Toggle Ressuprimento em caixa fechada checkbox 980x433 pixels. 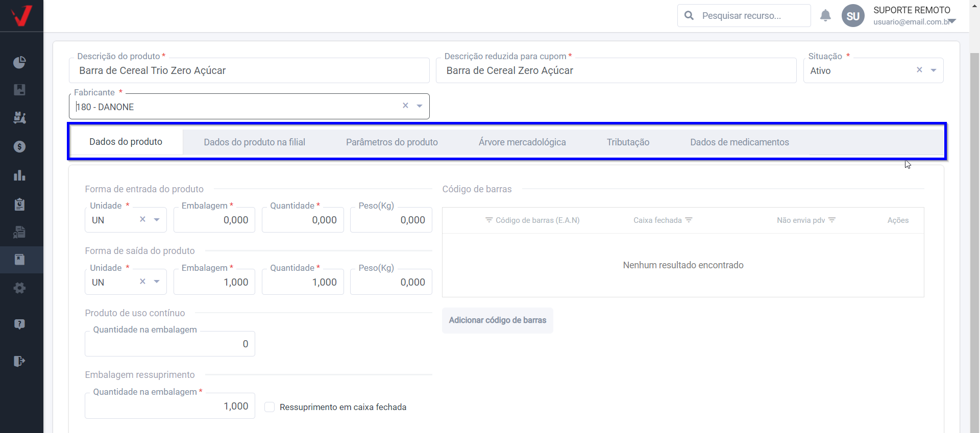269,407
